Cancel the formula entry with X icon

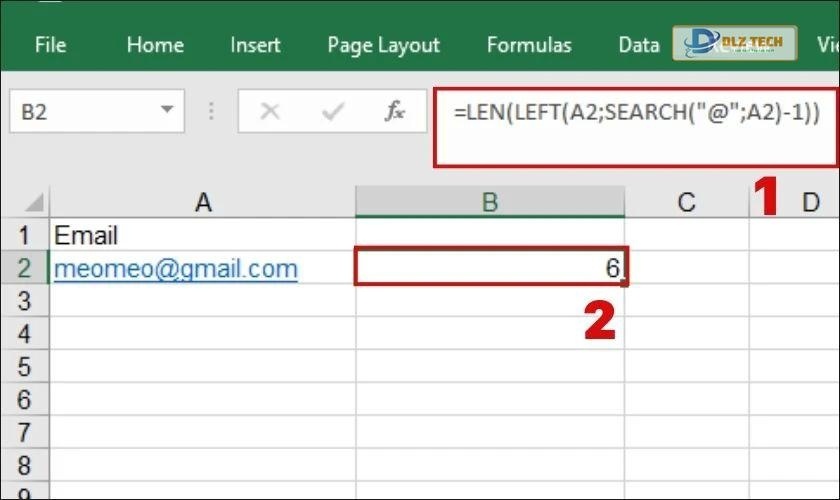pyautogui.click(x=269, y=111)
